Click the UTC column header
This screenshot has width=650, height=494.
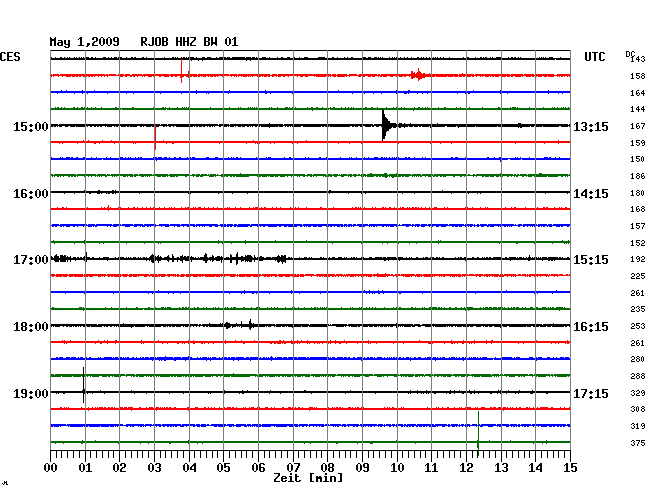point(594,57)
